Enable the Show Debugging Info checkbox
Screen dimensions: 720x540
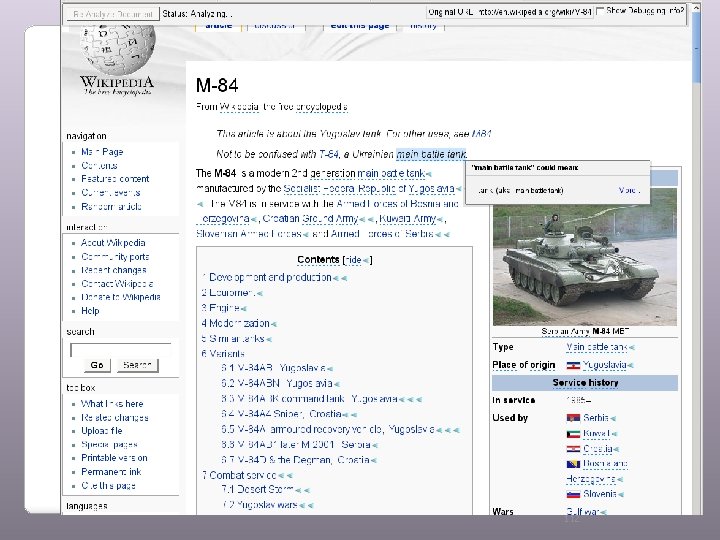click(x=600, y=11)
